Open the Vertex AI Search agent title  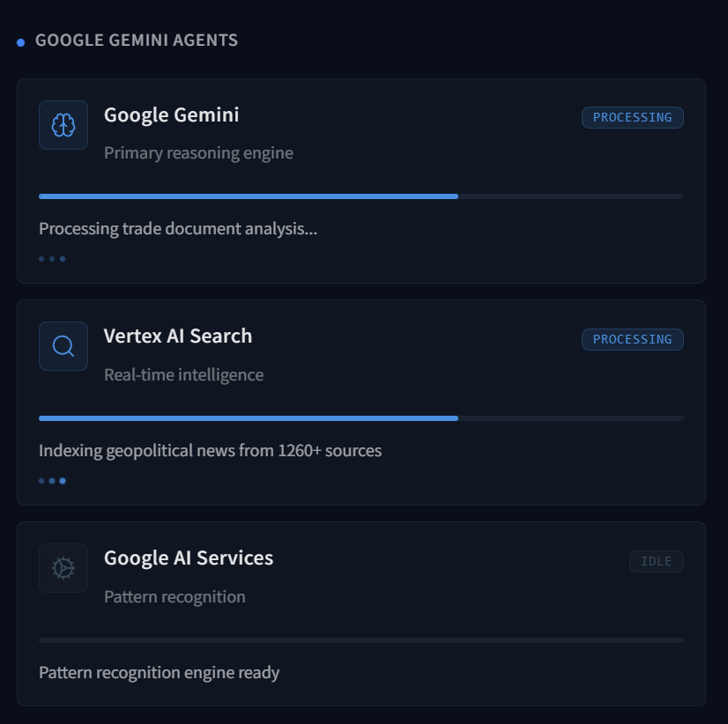click(x=178, y=336)
